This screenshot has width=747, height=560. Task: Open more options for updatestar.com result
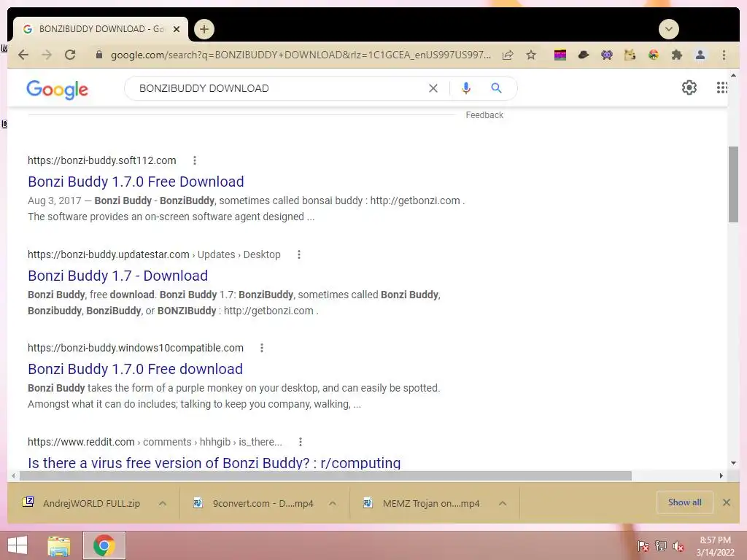pyautogui.click(x=298, y=254)
